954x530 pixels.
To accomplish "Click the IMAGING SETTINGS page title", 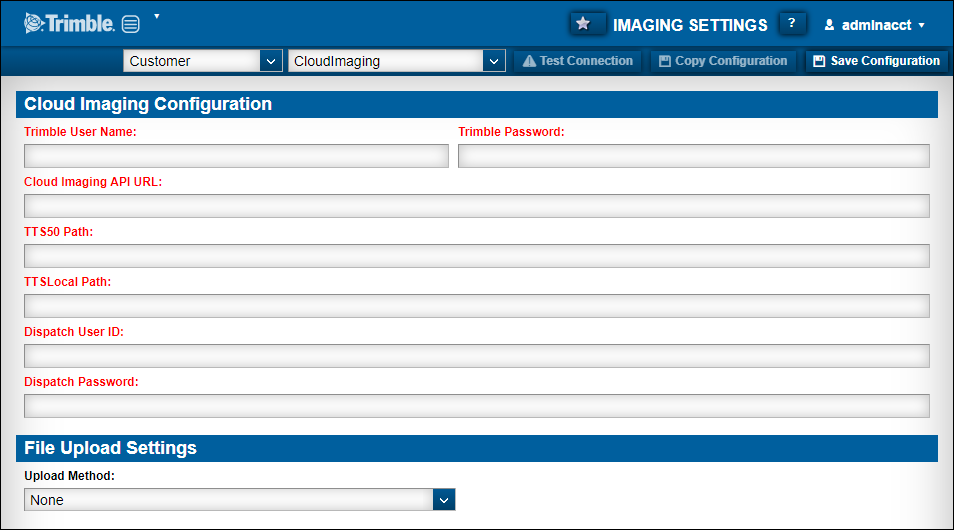I will pyautogui.click(x=690, y=25).
